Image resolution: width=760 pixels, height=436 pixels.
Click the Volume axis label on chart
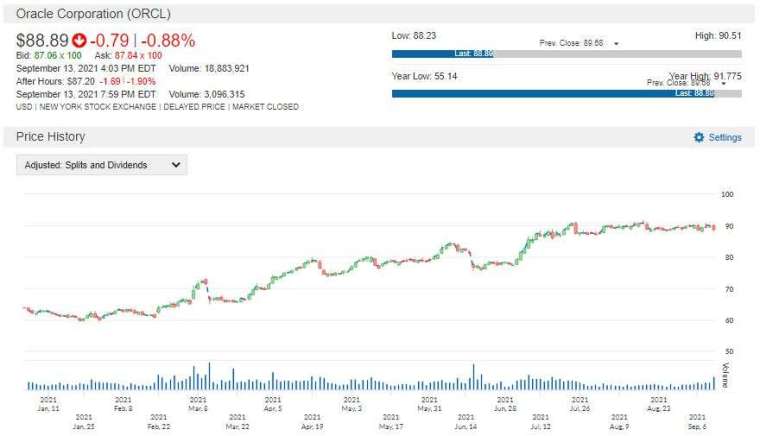(725, 375)
